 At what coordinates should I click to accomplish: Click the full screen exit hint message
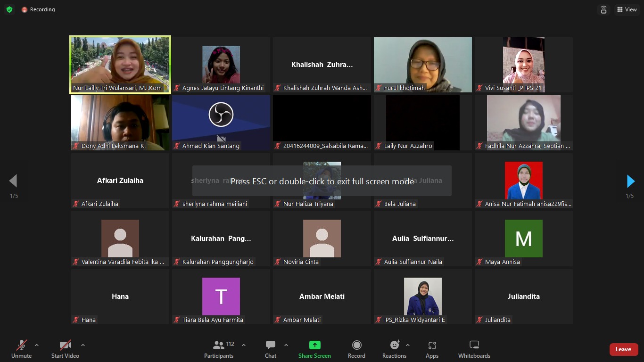pyautogui.click(x=322, y=181)
